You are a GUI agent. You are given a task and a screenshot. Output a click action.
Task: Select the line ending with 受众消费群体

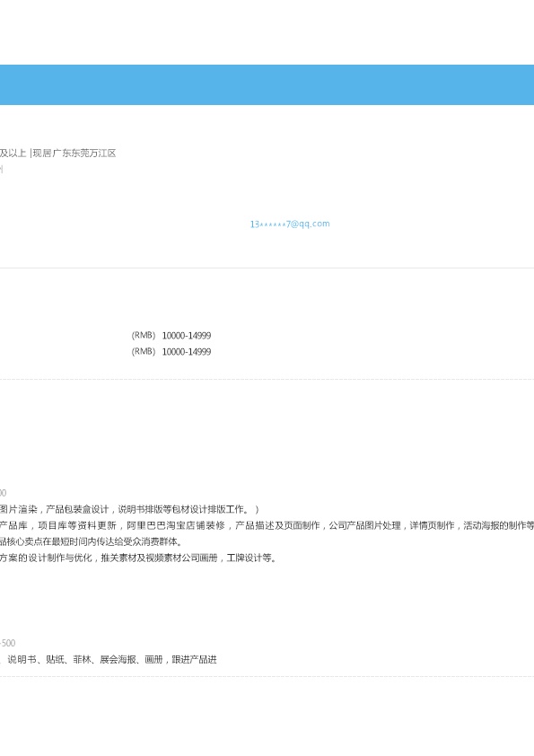coord(92,542)
